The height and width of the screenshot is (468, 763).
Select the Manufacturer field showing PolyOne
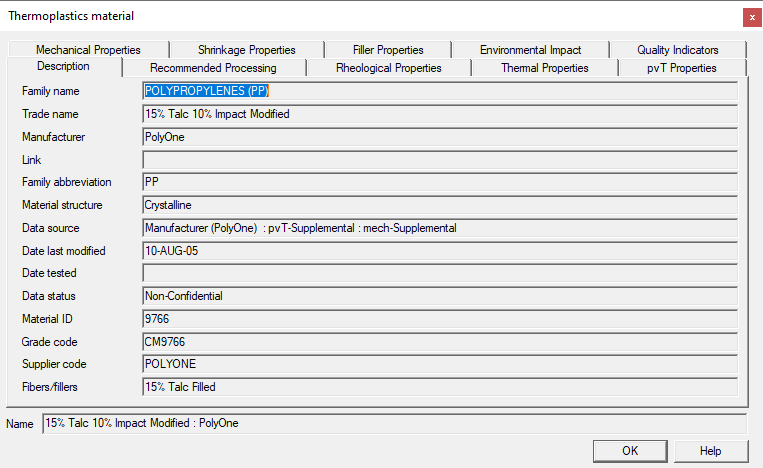pyautogui.click(x=440, y=137)
